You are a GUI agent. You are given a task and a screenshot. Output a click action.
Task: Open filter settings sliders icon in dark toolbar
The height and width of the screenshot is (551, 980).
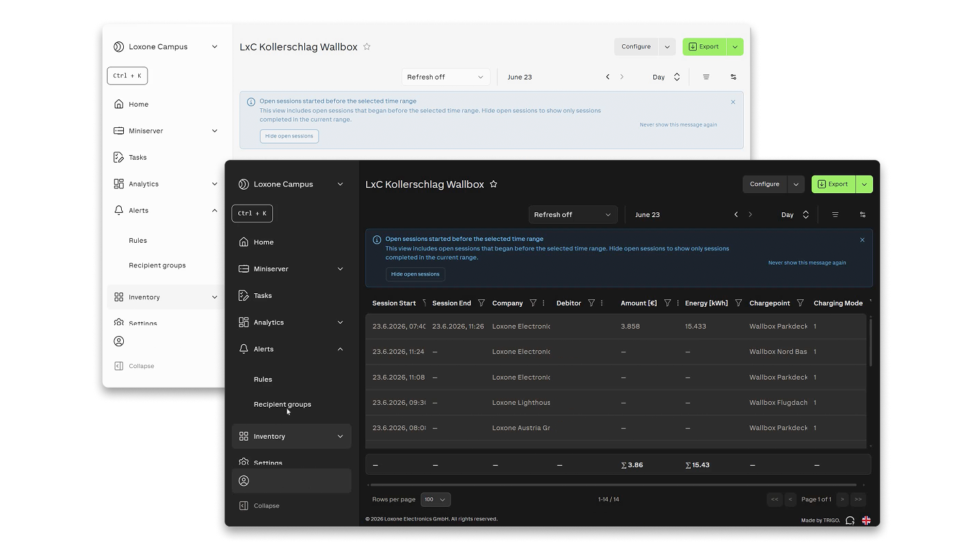coord(862,215)
